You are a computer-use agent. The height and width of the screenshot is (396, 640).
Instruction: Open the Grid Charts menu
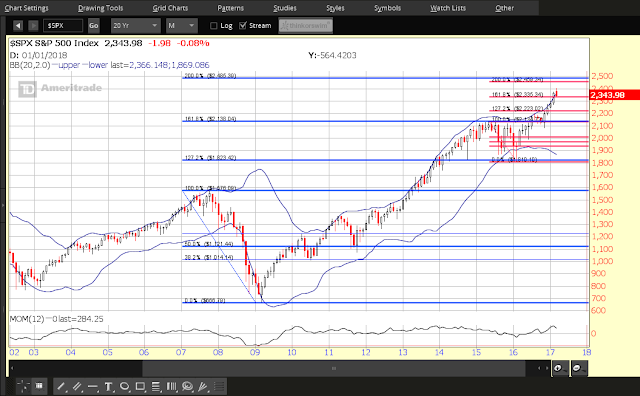170,8
